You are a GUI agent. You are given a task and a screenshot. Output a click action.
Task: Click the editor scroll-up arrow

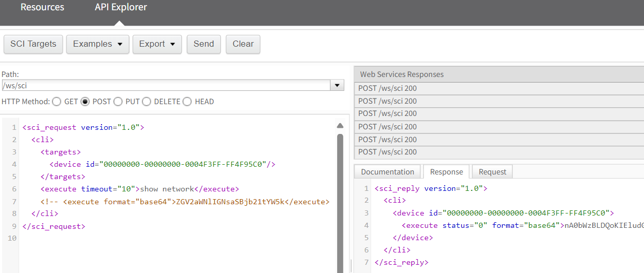(x=340, y=126)
